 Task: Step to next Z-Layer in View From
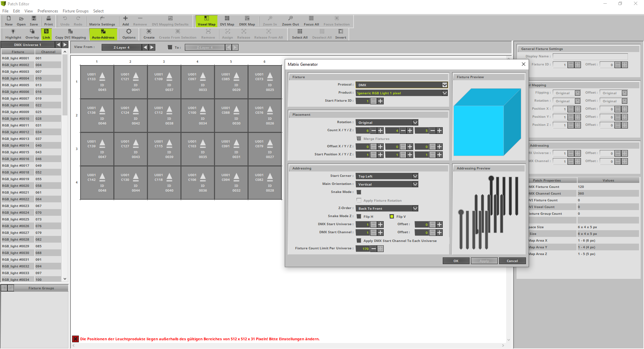[x=152, y=47]
